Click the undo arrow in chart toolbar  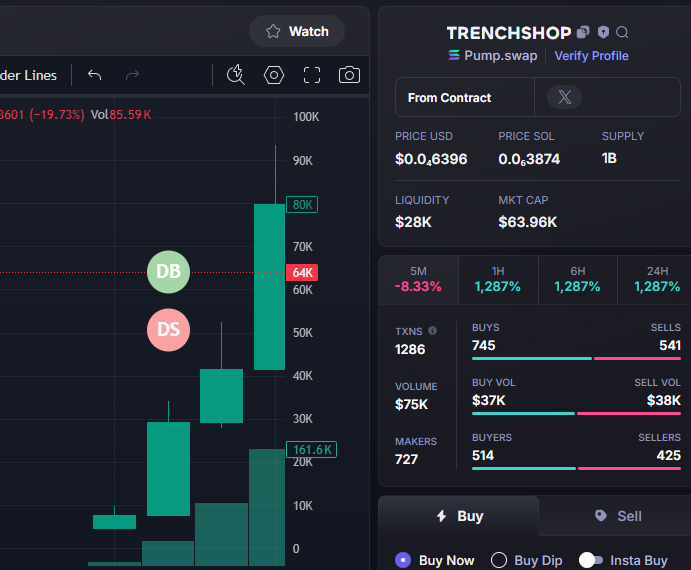tap(94, 75)
